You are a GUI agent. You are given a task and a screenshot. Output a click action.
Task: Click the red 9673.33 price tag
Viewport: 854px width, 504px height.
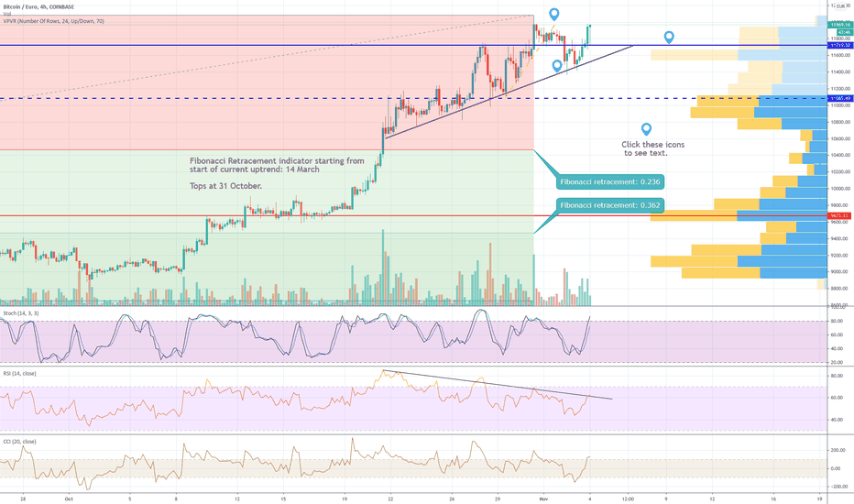click(x=838, y=215)
